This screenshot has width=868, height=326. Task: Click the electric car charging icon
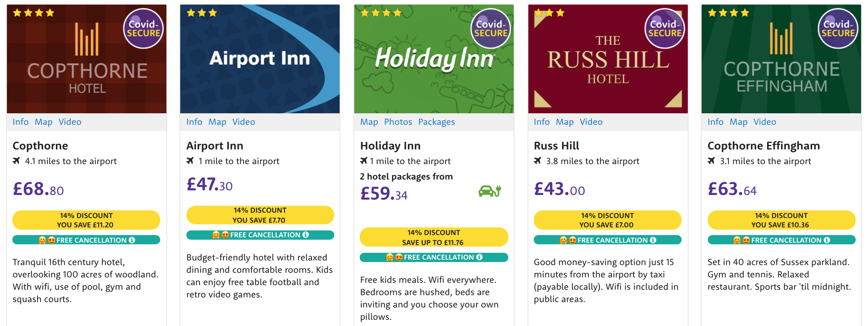[x=489, y=191]
